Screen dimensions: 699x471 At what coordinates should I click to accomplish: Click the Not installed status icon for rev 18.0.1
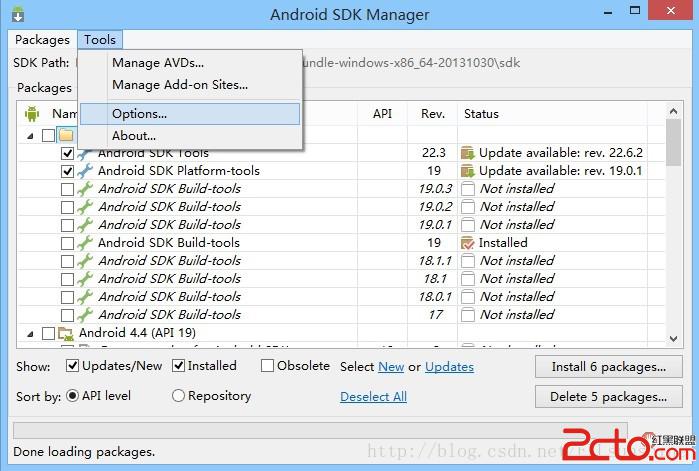point(468,297)
